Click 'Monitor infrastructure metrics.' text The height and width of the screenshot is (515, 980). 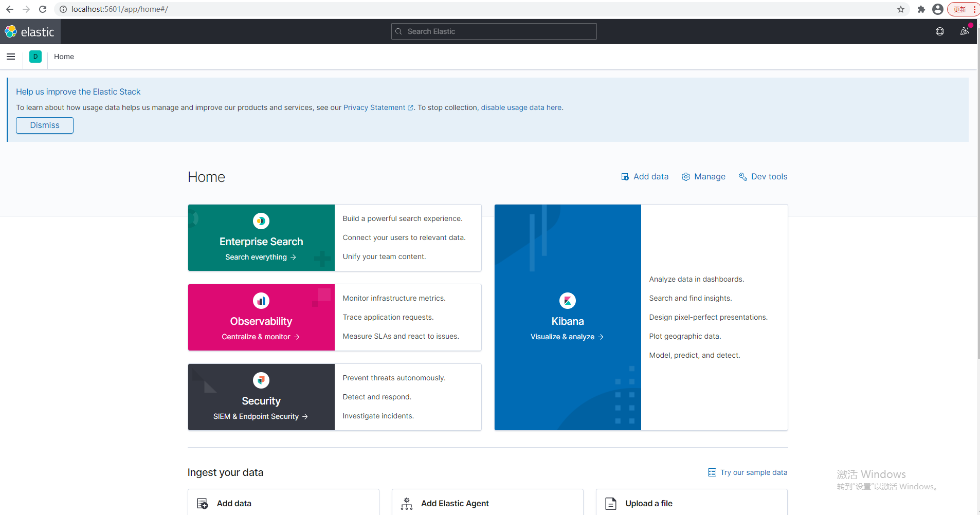394,298
